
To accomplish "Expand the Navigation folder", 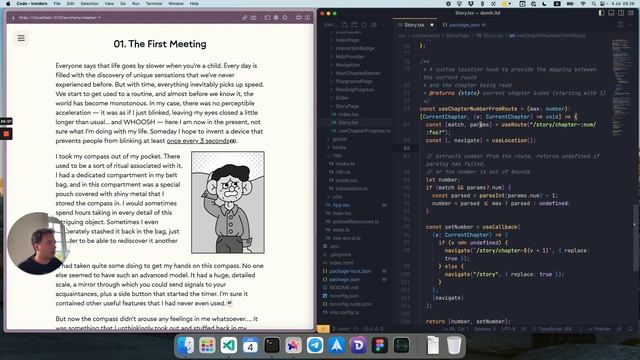I will 347,65.
